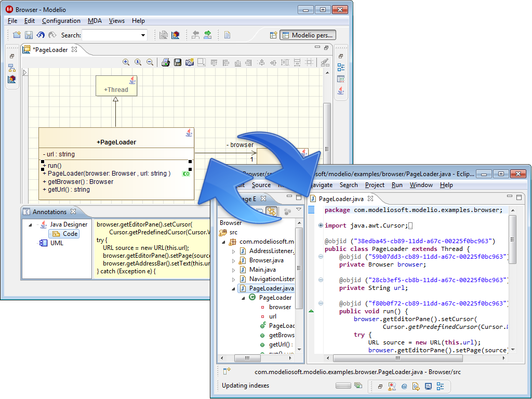Expand the Browser.java file node
Screen dimensions: 532x399
pos(233,261)
